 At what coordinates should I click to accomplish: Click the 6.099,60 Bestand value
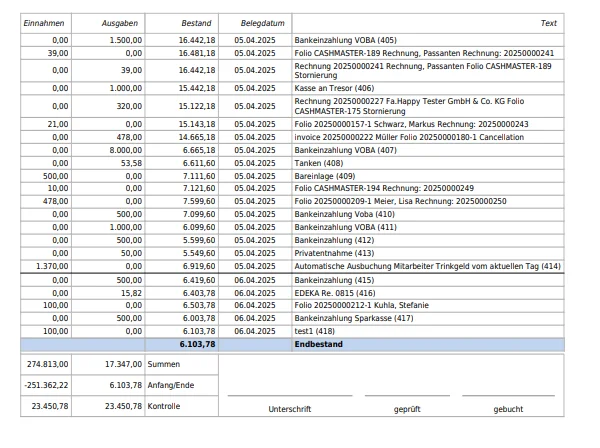[x=199, y=228]
